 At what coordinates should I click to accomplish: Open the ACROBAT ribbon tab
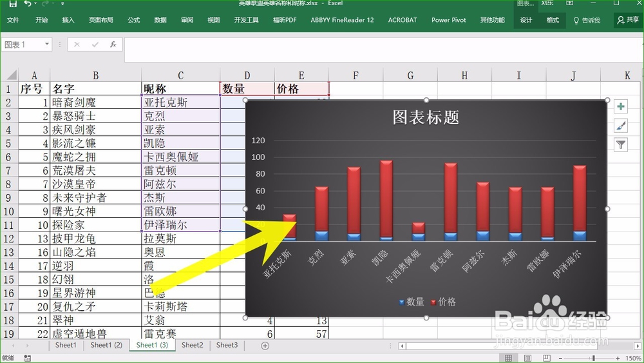[x=402, y=20]
